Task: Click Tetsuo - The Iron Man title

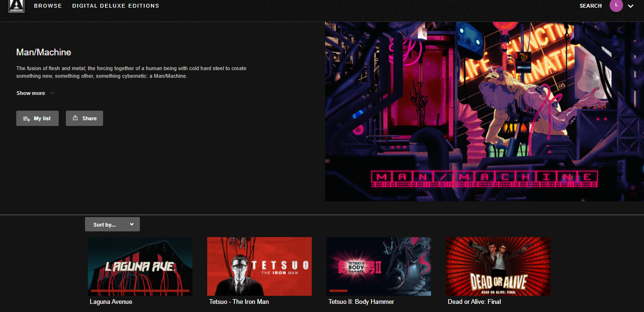Action: coord(239,302)
